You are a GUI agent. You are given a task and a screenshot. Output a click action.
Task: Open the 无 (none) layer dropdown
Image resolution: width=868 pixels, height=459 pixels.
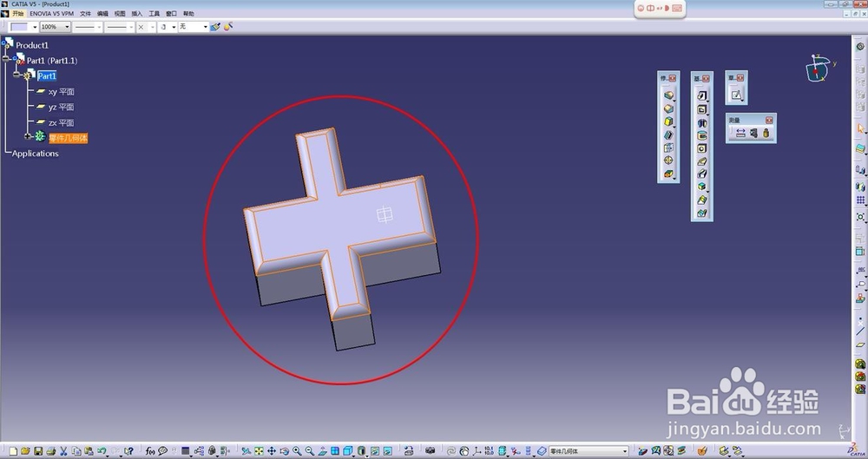coord(194,27)
